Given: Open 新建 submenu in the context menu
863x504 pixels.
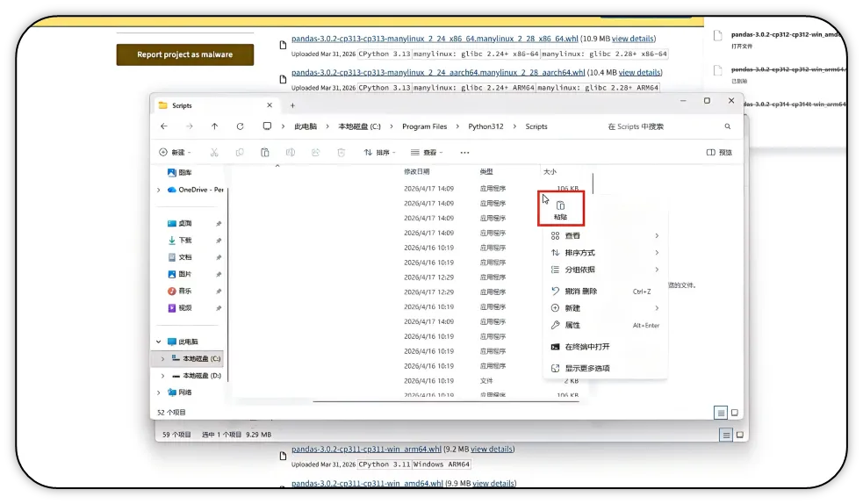Looking at the screenshot, I should tap(605, 308).
